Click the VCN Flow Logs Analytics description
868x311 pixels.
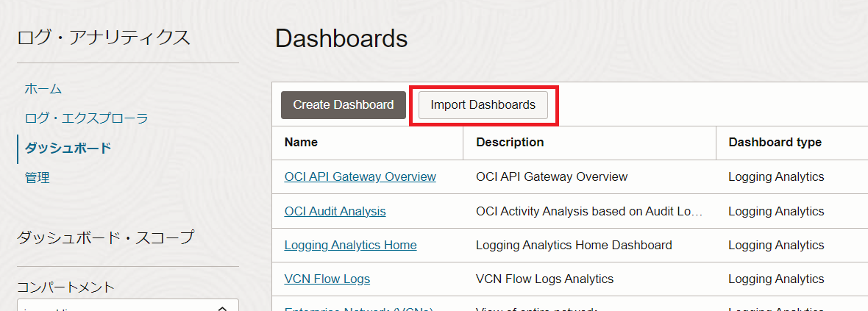coord(544,279)
